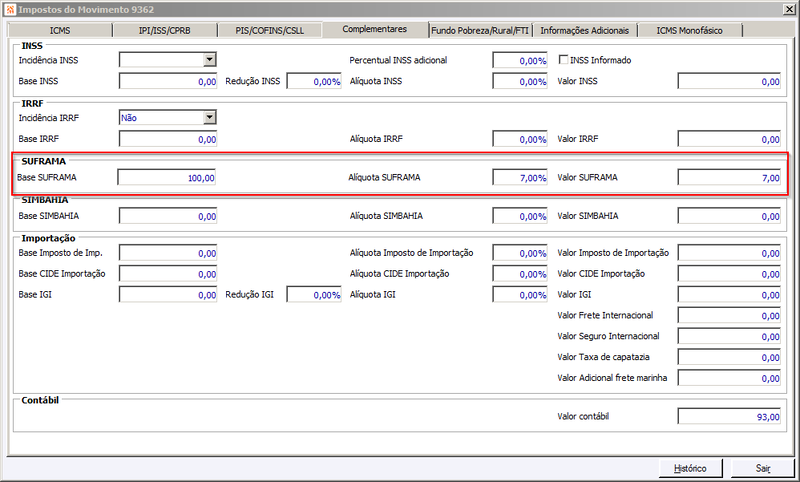
Task: Open the IPI/ISS/CPRB tab
Action: tap(164, 31)
